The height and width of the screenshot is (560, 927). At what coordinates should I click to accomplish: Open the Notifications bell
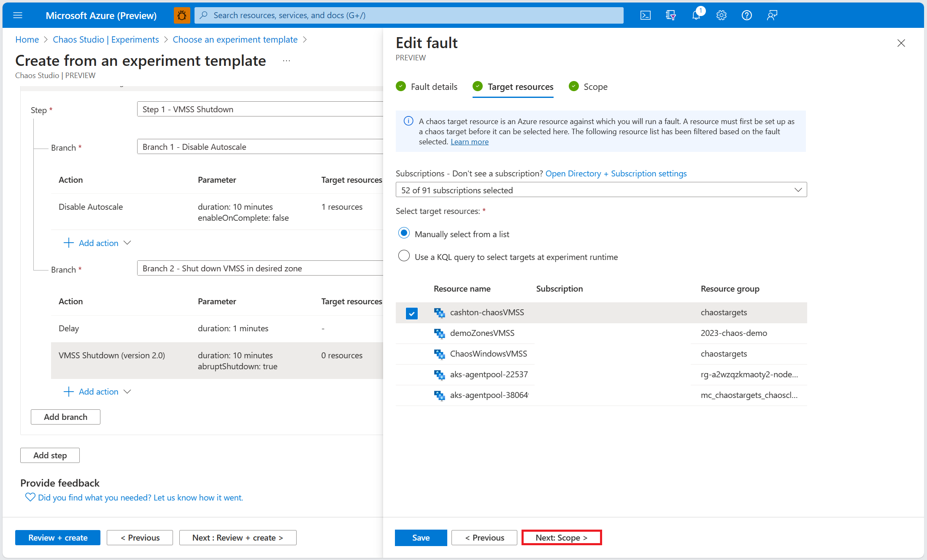click(696, 15)
